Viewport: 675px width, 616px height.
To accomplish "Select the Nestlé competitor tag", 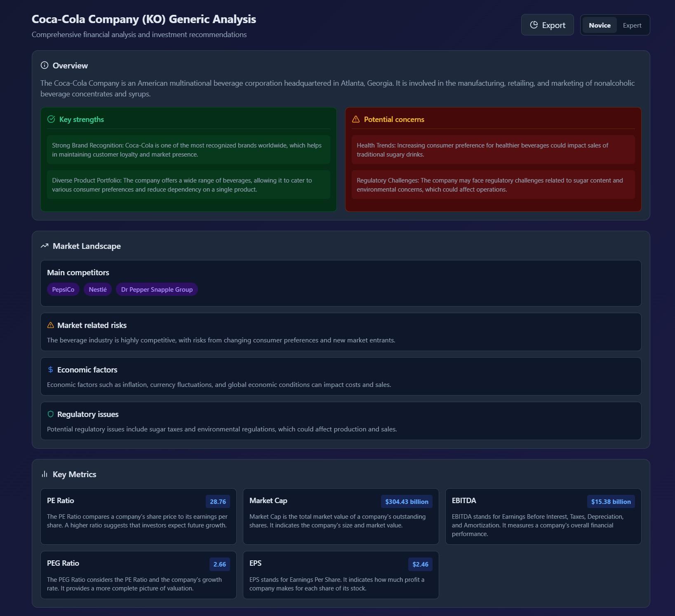I will (98, 289).
